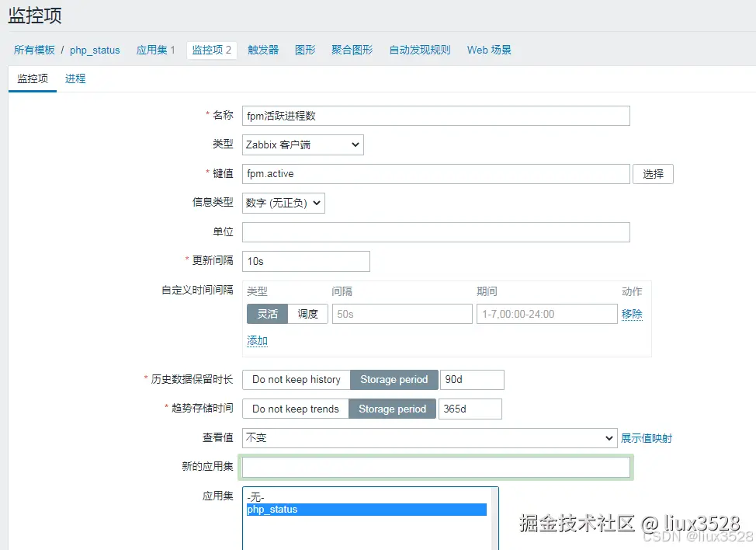This screenshot has width=756, height=550.
Task: Click the 移除 link for custom interval
Action: [x=632, y=314]
